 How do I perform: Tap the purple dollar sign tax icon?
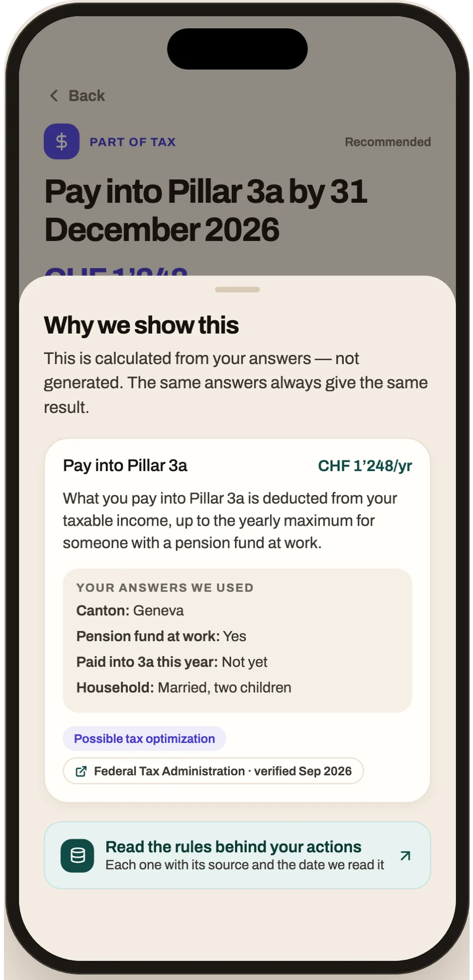click(61, 141)
